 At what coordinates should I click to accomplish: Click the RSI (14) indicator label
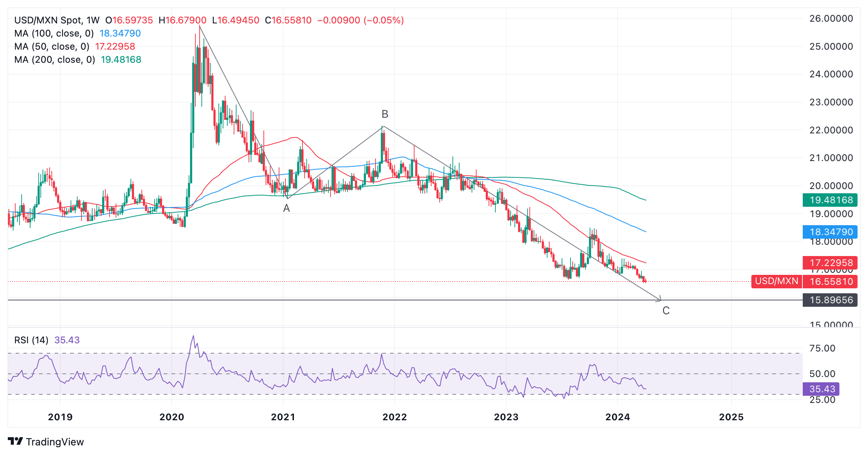(31, 340)
